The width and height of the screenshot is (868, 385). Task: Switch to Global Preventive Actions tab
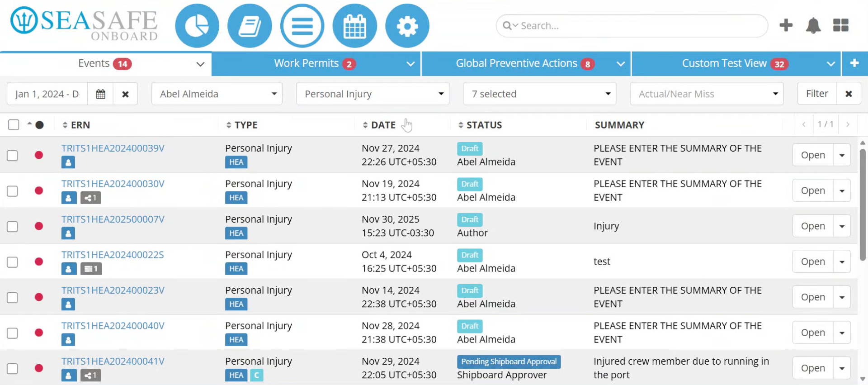pyautogui.click(x=526, y=64)
